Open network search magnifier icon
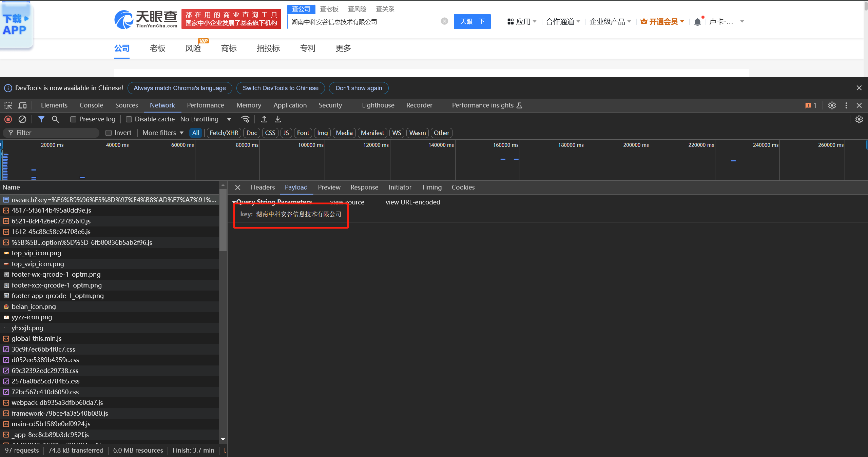The height and width of the screenshot is (457, 868). (x=55, y=119)
